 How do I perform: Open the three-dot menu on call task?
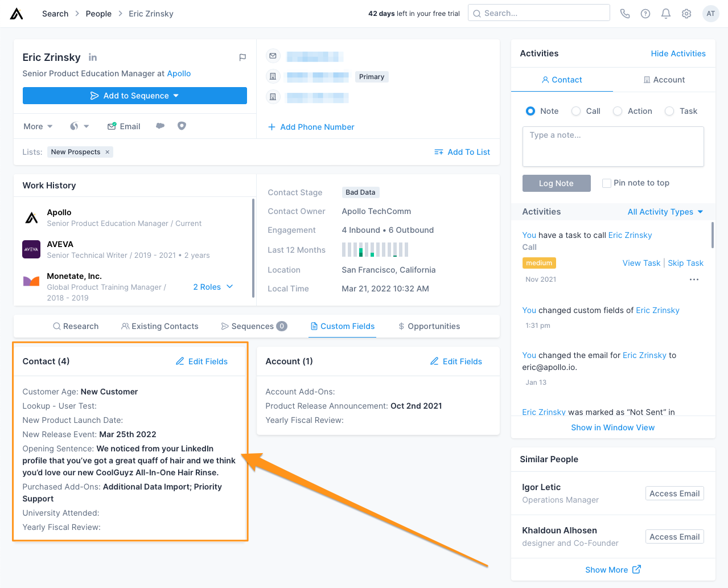(x=694, y=279)
